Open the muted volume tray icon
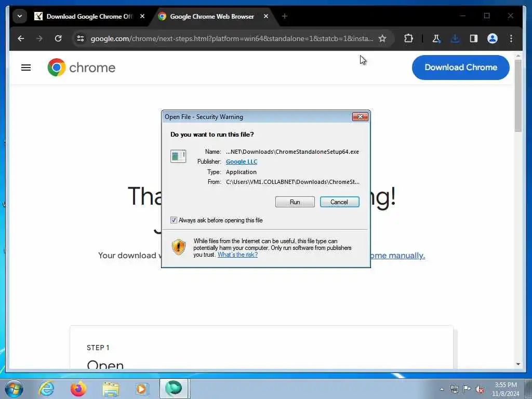Image resolution: width=532 pixels, height=399 pixels. (x=480, y=390)
